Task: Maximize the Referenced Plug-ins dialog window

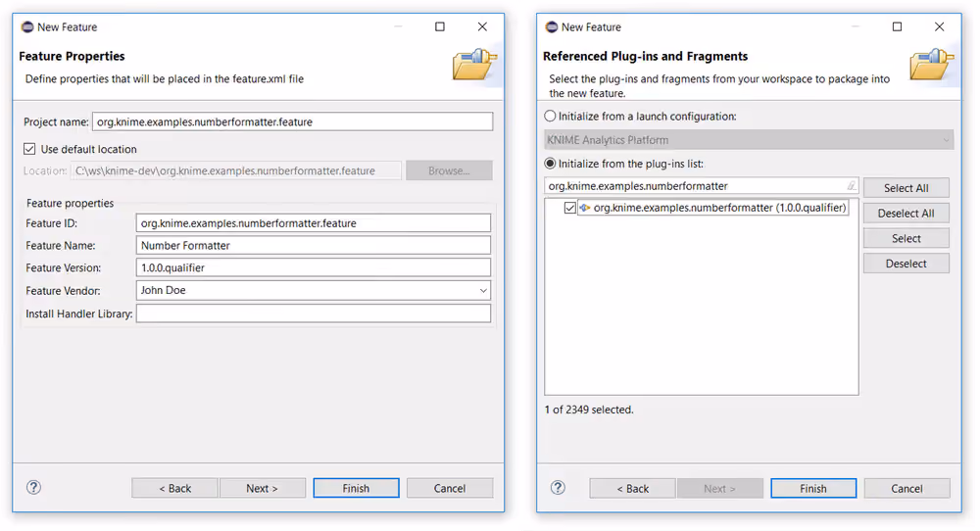Action: (x=897, y=26)
